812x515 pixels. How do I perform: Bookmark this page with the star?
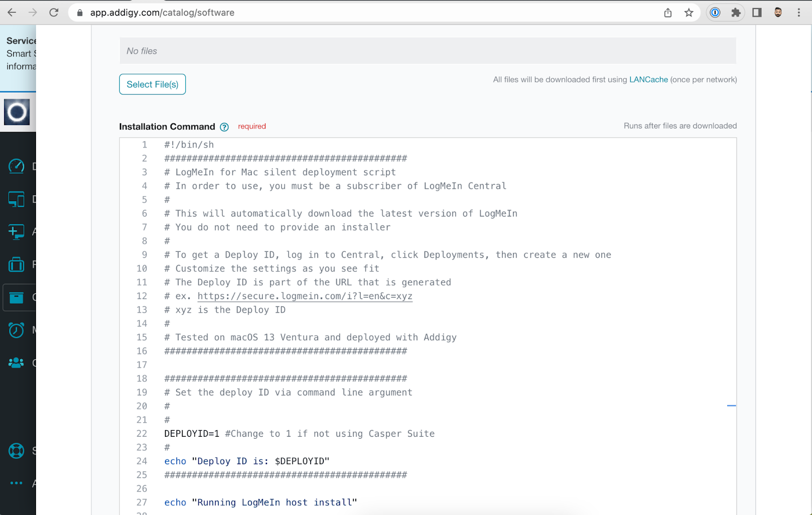(x=689, y=13)
